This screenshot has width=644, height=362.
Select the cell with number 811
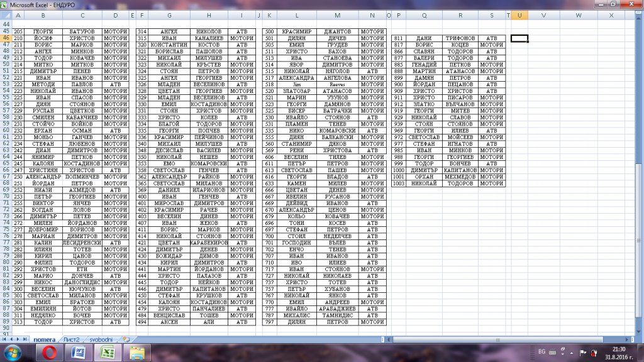click(x=398, y=38)
